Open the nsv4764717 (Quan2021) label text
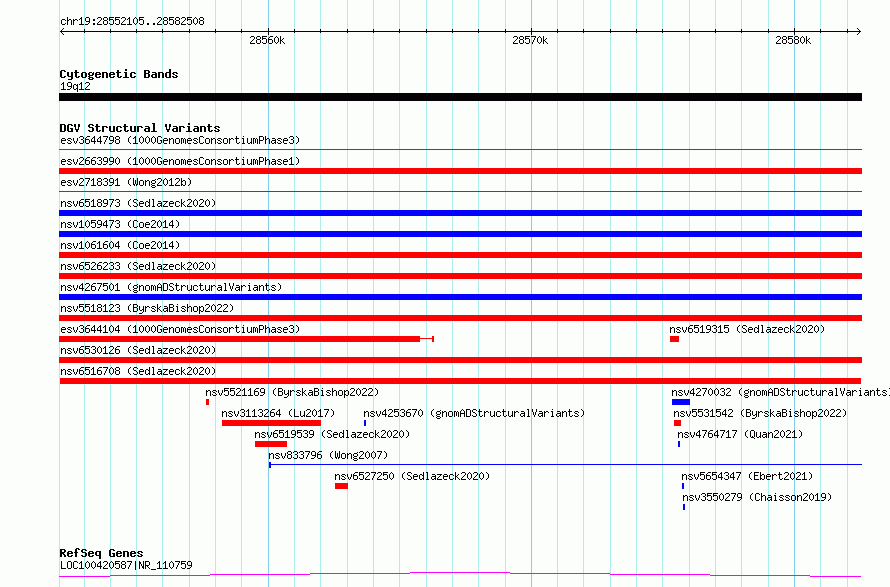The height and width of the screenshot is (587, 890). pos(740,434)
